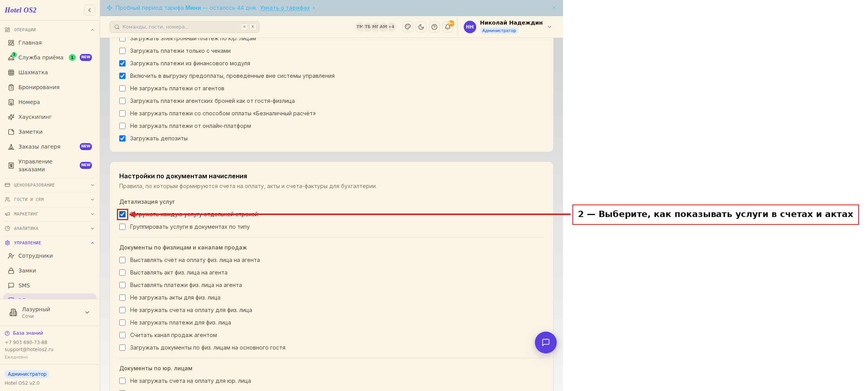
Task: Follow the 'Узнать о тарифах' link
Action: pyautogui.click(x=285, y=8)
